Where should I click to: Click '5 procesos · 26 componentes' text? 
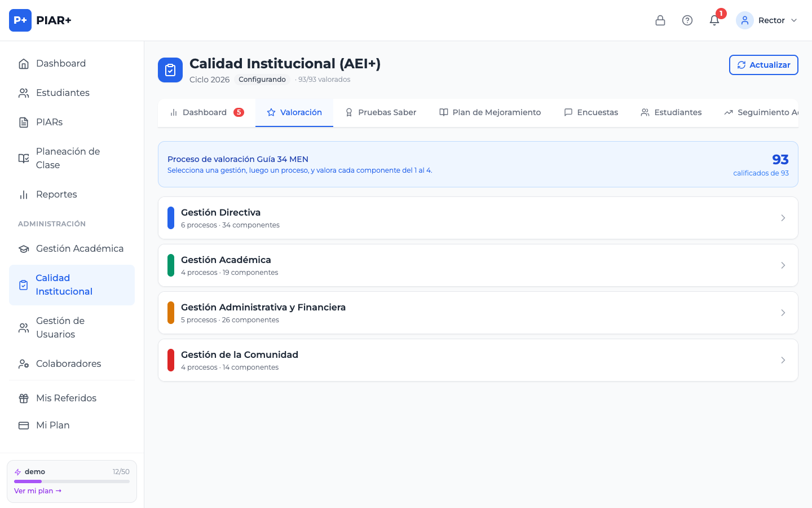click(x=230, y=320)
